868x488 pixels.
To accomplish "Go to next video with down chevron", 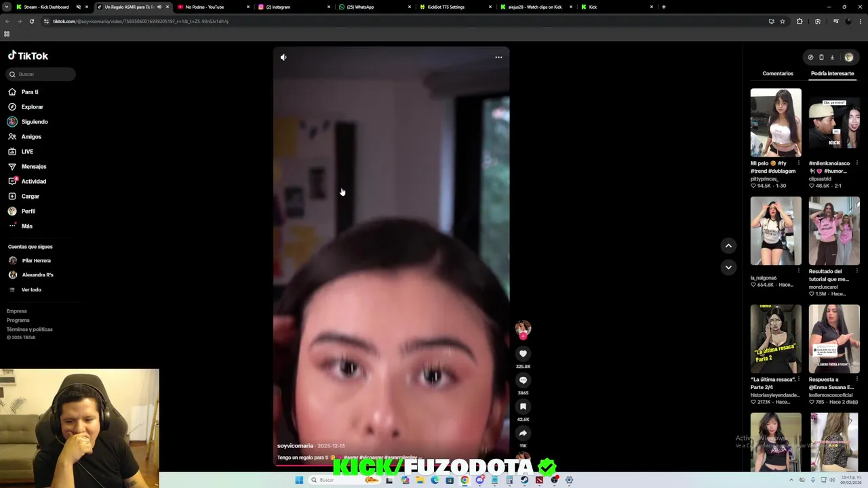I will point(728,268).
